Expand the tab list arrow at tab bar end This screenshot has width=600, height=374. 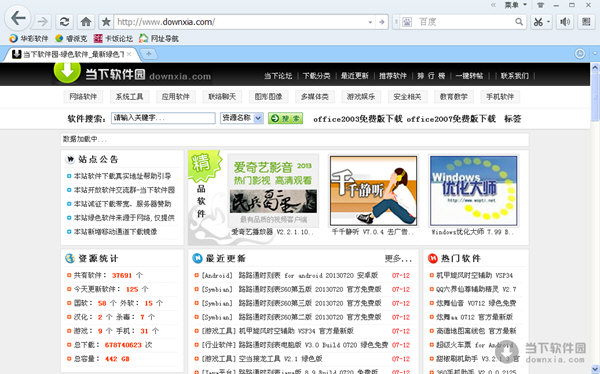coord(595,54)
